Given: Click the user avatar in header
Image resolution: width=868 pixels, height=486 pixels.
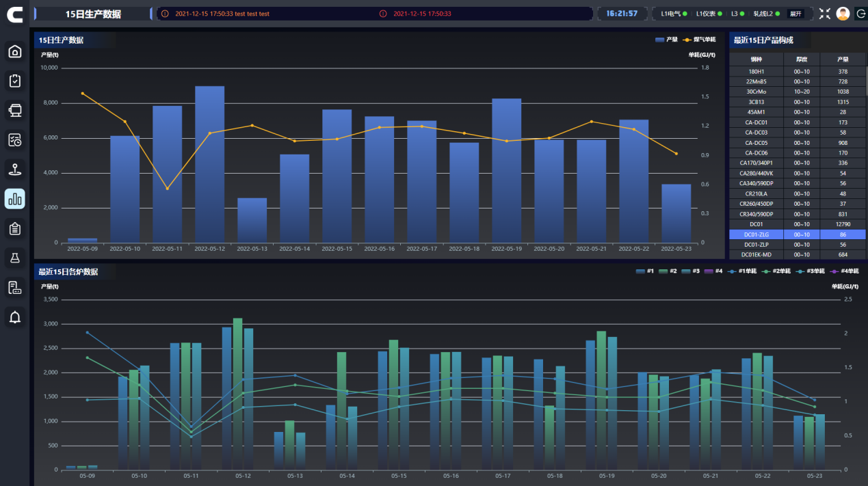Looking at the screenshot, I should (843, 14).
